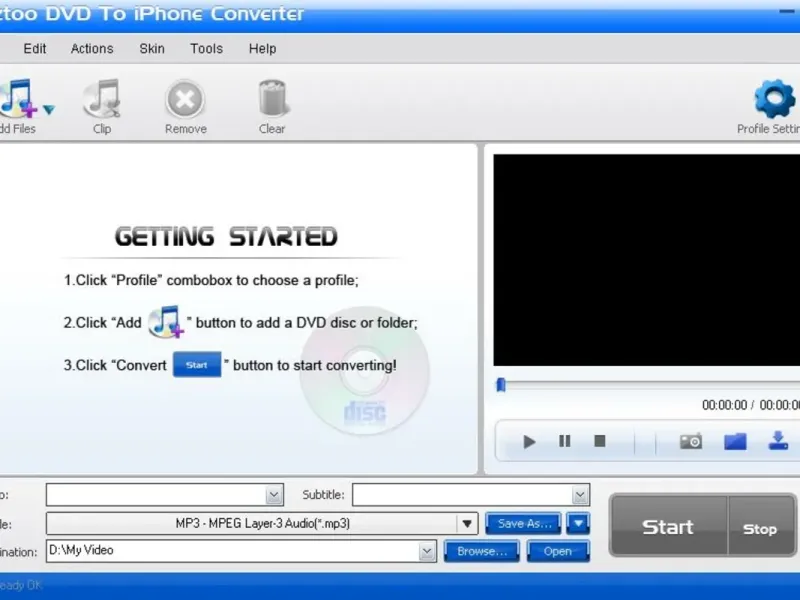This screenshot has height=600, width=800.
Task: Click the download arrow icon in player
Action: [x=779, y=440]
